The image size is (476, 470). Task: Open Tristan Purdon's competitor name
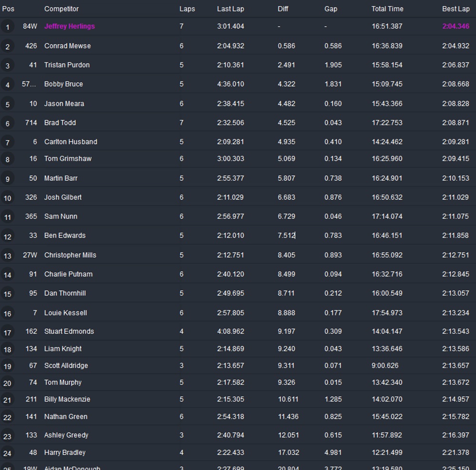click(x=67, y=65)
